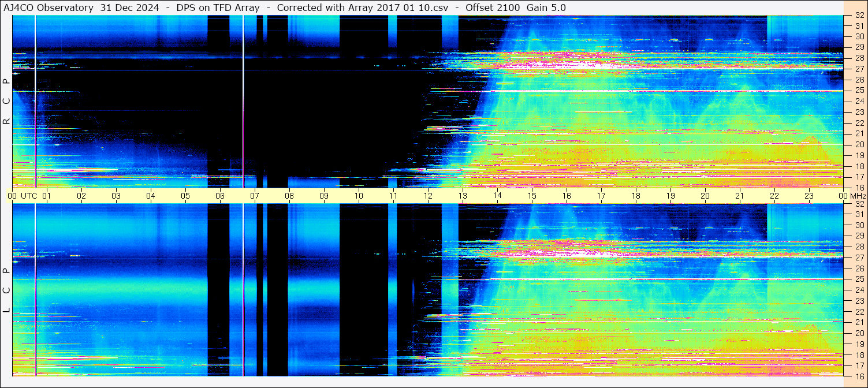
Task: Click the 20 MHz label in RCP panel
Action: 859,144
